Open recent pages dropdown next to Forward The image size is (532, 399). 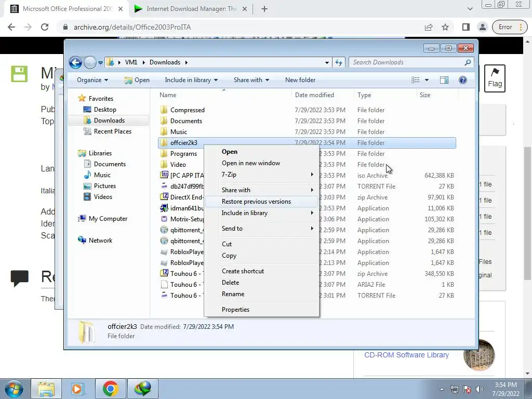(100, 63)
